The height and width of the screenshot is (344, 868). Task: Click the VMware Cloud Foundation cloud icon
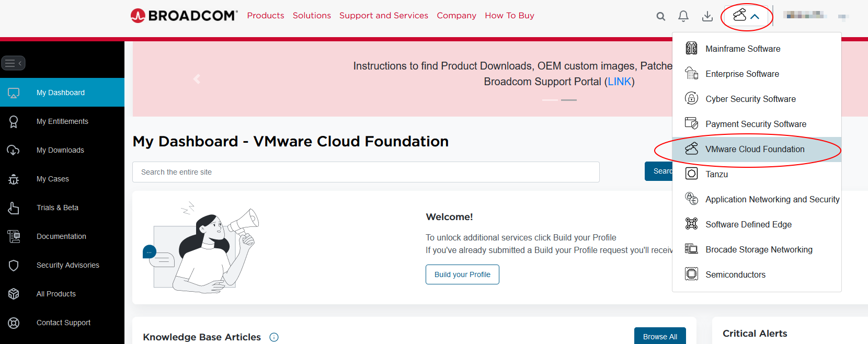click(x=691, y=148)
